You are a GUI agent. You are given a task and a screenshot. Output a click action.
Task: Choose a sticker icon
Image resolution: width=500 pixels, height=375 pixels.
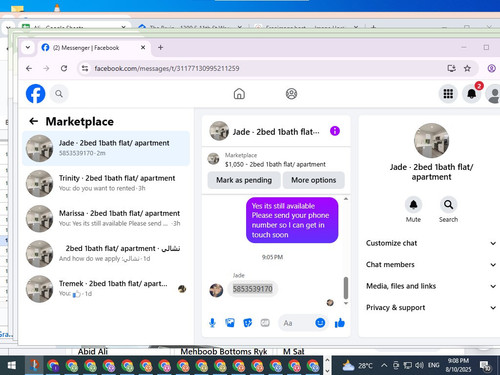(248, 323)
